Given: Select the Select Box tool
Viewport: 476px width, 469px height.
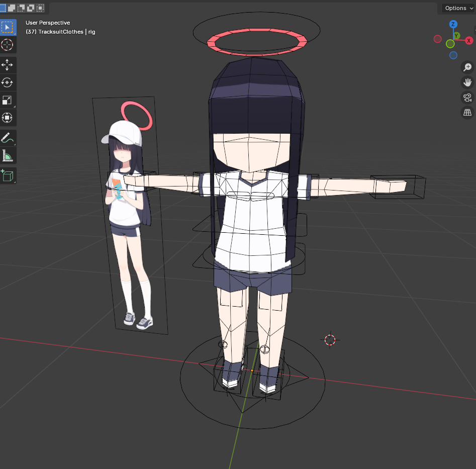Looking at the screenshot, I should [x=8, y=27].
